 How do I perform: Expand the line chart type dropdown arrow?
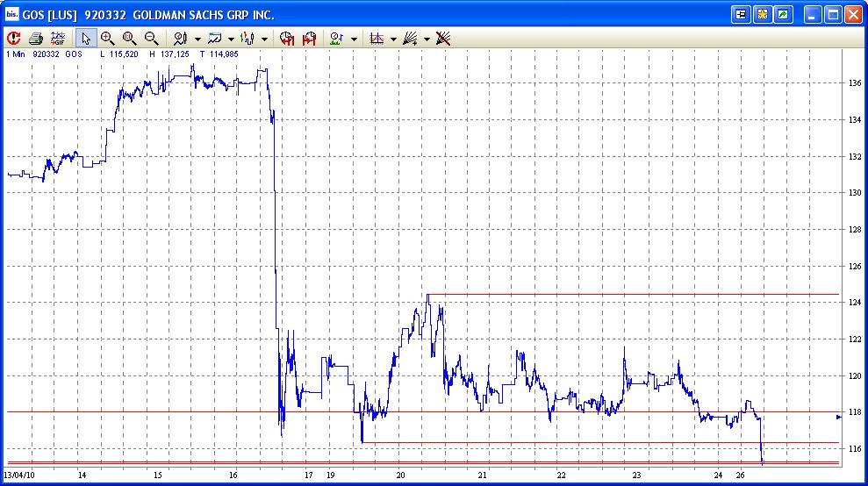(x=231, y=39)
